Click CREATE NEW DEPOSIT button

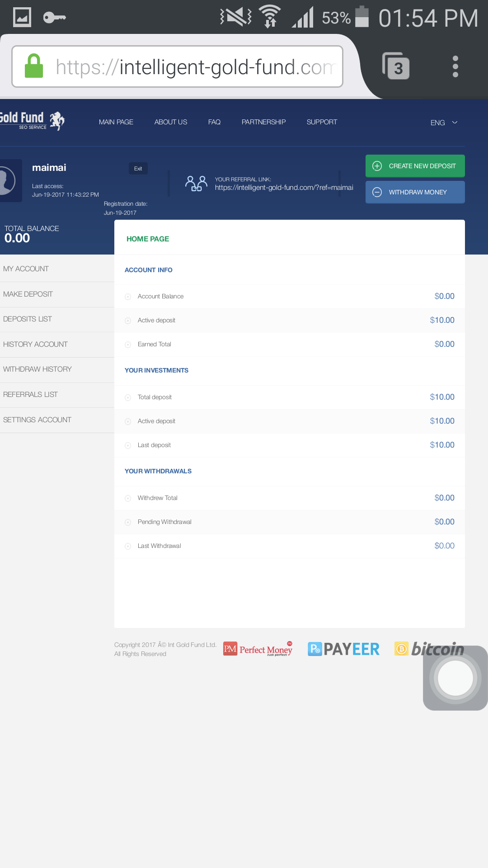(415, 166)
